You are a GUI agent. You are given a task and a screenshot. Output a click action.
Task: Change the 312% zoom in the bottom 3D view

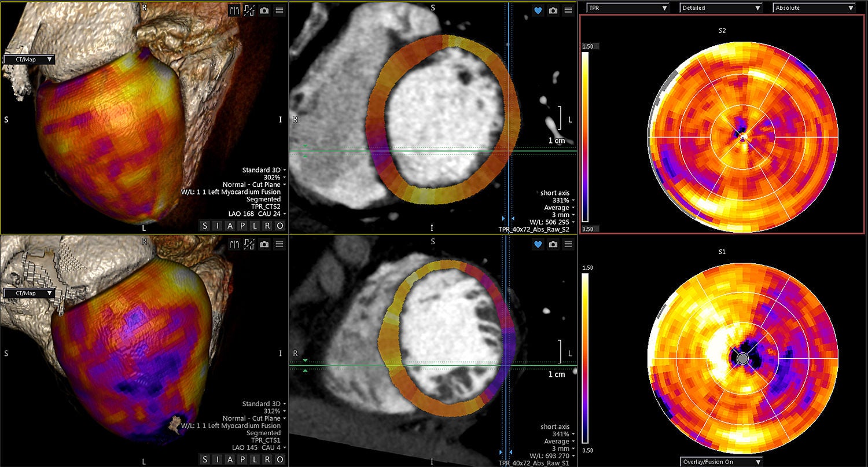pyautogui.click(x=274, y=411)
